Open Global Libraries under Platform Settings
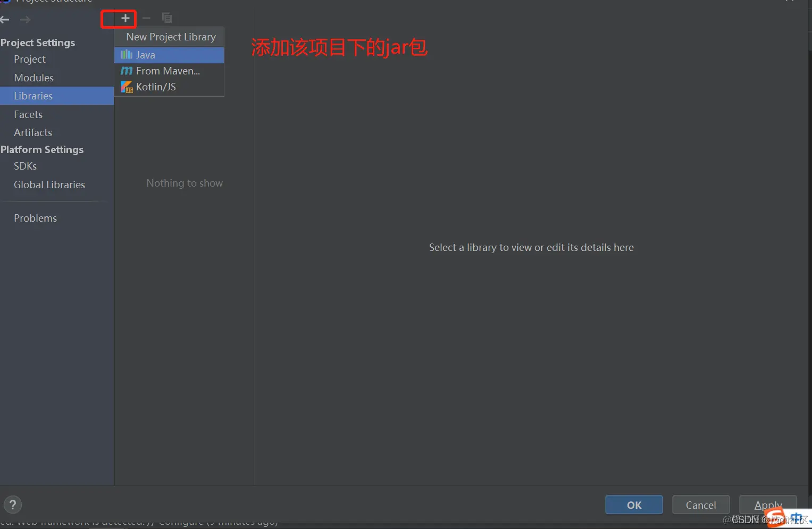This screenshot has height=529, width=812. pyautogui.click(x=49, y=184)
